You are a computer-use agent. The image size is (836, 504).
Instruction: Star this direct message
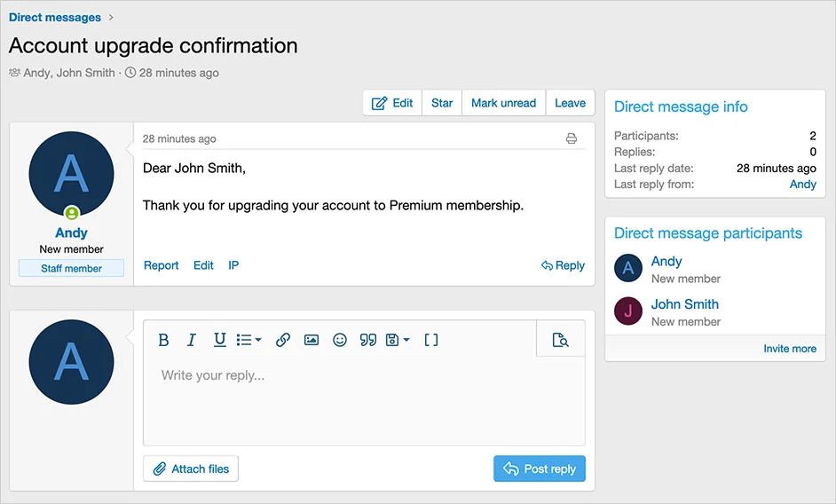(x=442, y=103)
